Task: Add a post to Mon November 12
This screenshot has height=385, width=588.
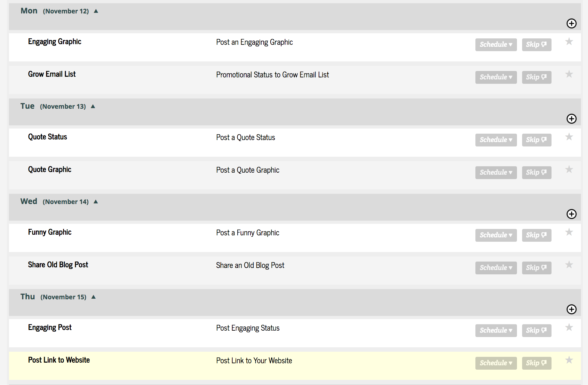Action: click(x=571, y=23)
